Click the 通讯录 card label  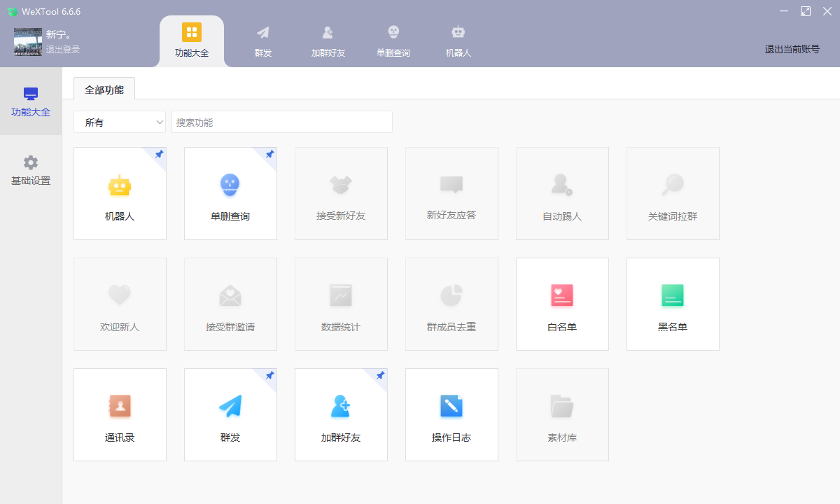click(120, 437)
